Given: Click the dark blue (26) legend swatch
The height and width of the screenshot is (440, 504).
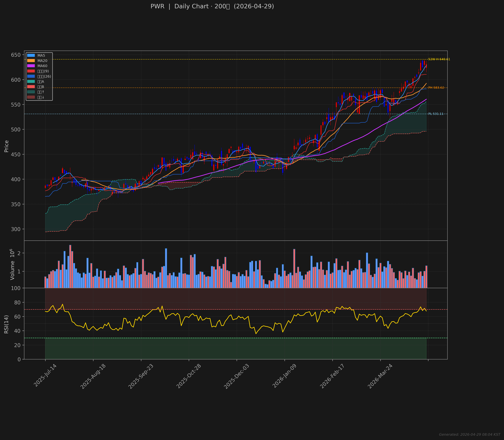Looking at the screenshot, I should click(x=31, y=76).
